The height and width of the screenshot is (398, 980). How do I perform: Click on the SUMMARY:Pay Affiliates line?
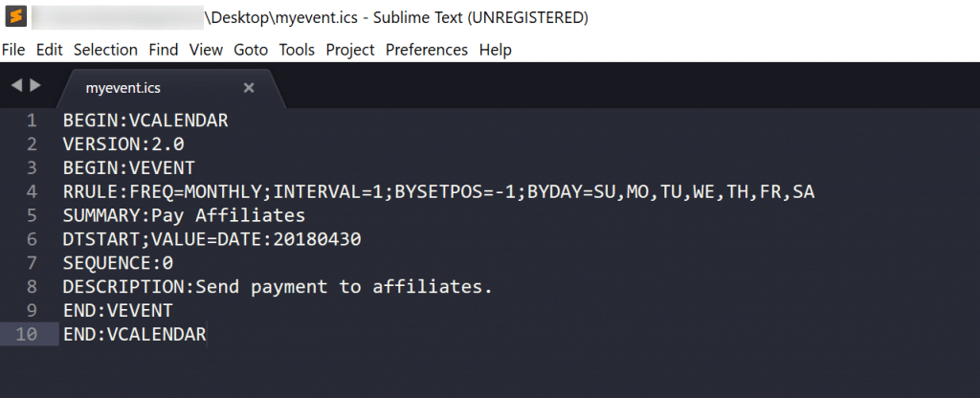[x=184, y=215]
